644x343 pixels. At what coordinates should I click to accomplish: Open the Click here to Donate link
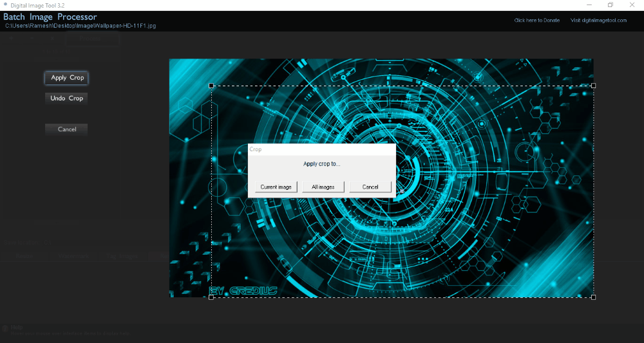tap(537, 20)
